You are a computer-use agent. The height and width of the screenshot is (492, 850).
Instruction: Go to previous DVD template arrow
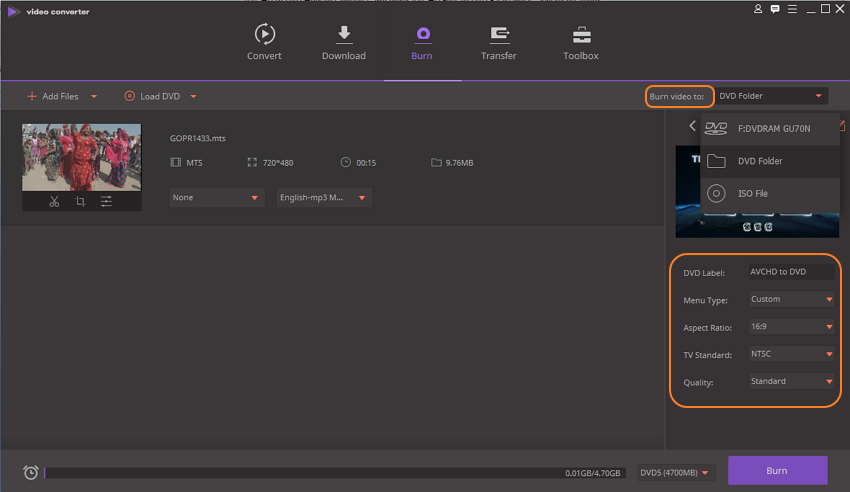(692, 126)
